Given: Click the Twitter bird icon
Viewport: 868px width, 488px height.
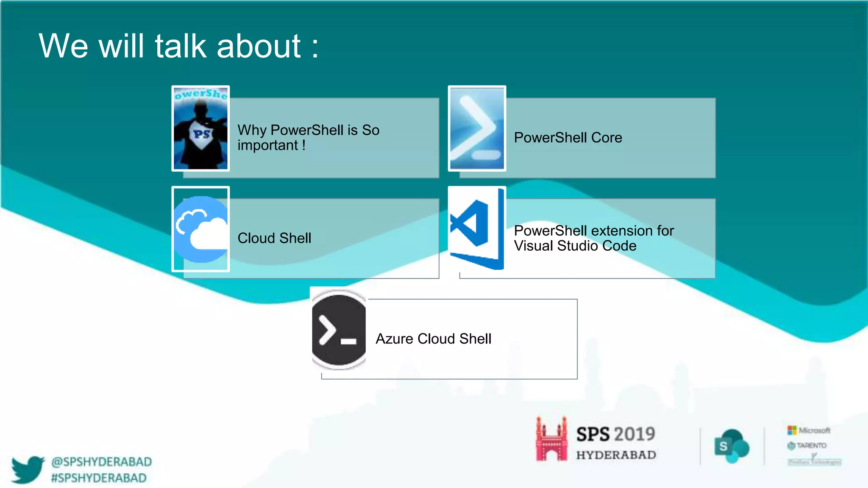Looking at the screenshot, I should (x=28, y=469).
